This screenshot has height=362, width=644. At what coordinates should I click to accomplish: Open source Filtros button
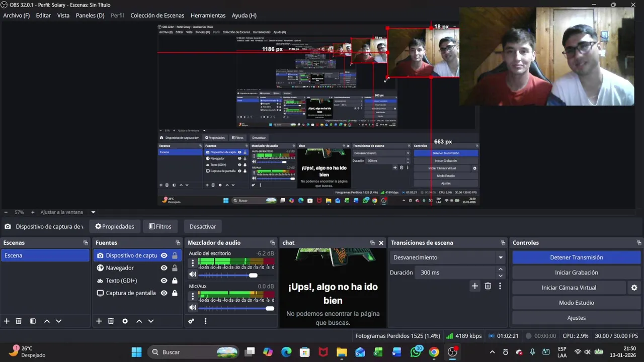point(160,227)
